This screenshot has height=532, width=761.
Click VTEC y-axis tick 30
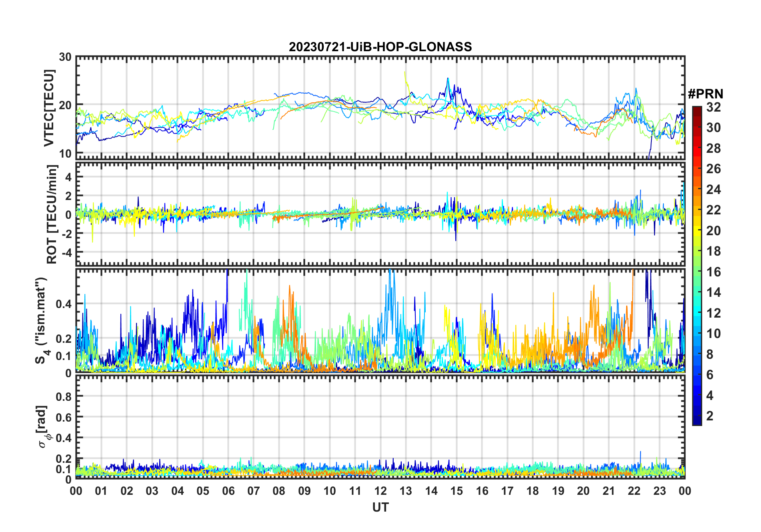click(65, 57)
